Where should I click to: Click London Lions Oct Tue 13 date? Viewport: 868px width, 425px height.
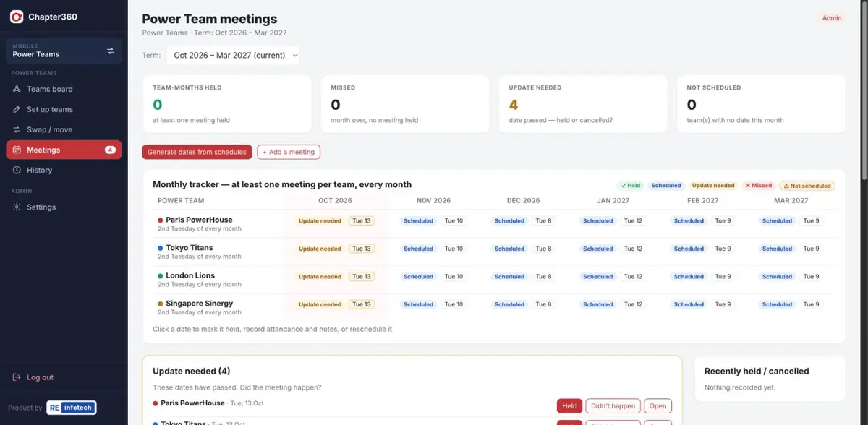362,277
